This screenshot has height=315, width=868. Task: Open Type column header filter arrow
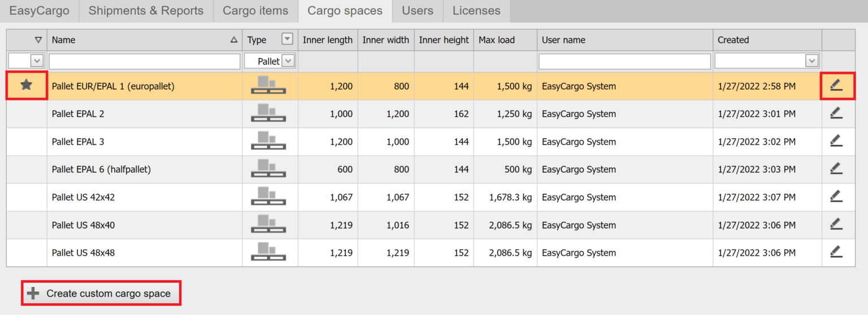(288, 40)
